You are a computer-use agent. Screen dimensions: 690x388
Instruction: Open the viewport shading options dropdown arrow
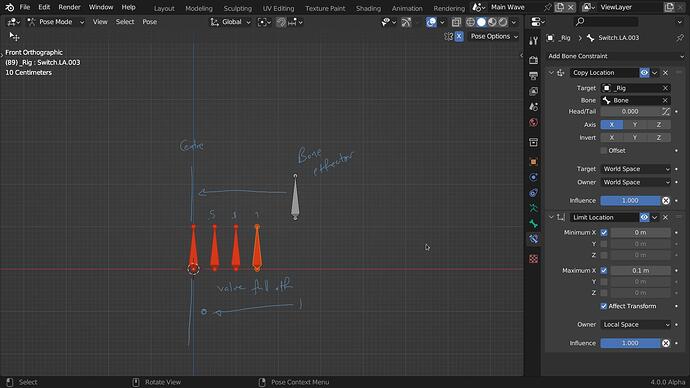[514, 22]
